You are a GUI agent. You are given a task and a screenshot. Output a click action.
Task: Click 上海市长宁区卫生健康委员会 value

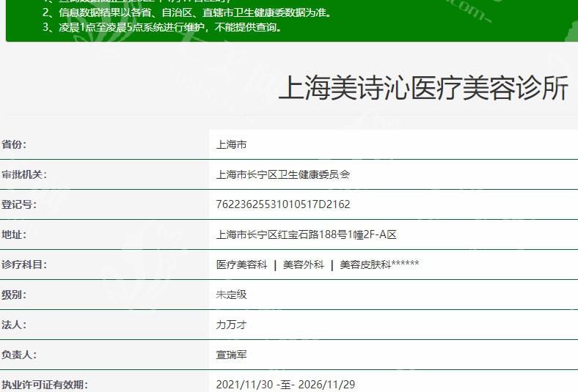pos(282,174)
